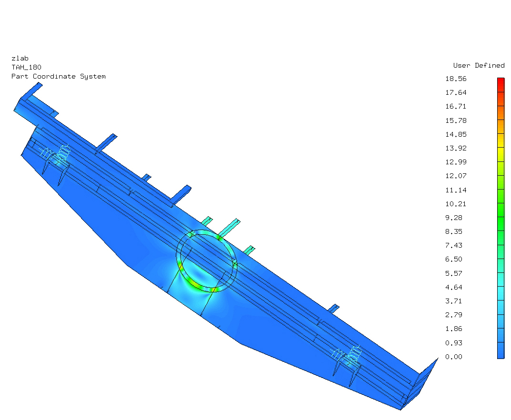
Task: Click the dark blue bottom band of color scale
Action: (501, 351)
